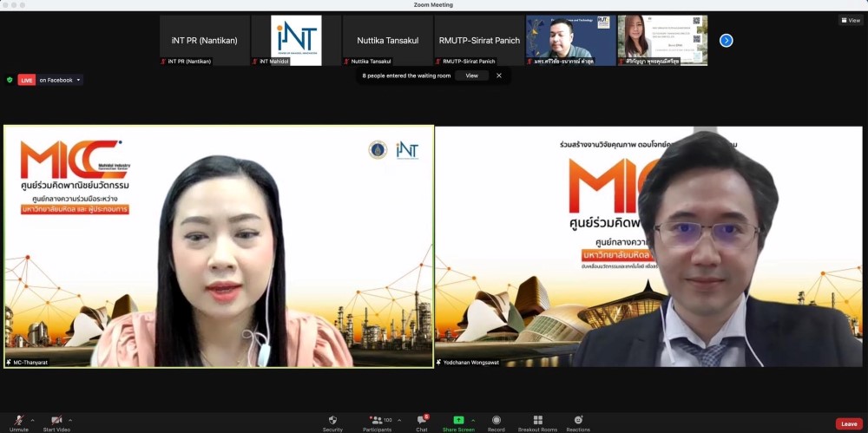Screen dimensions: 868x433
Task: Click the green Share Screen icon
Action: coord(458,420)
